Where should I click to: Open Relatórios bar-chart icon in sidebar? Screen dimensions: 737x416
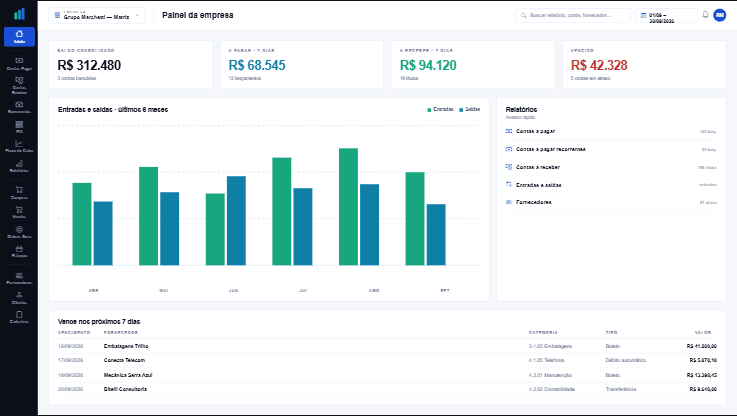click(x=19, y=166)
